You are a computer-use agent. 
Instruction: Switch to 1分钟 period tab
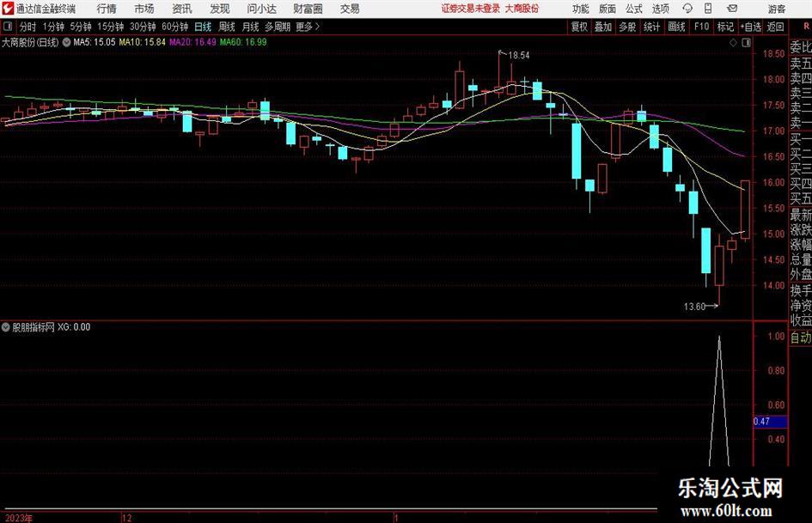click(53, 27)
